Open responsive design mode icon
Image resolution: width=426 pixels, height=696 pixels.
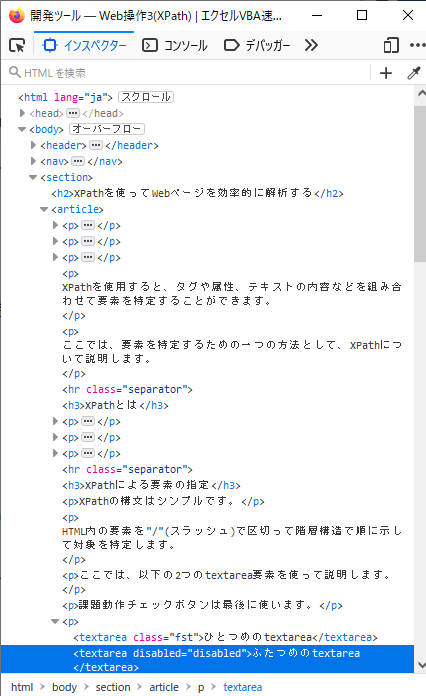coord(391,45)
